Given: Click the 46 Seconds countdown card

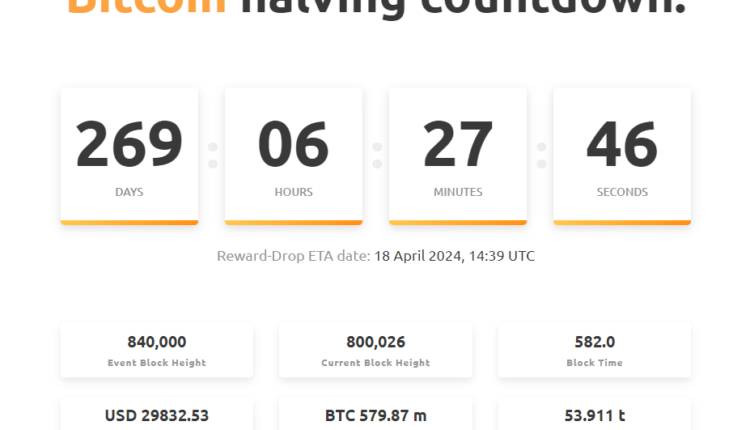Looking at the screenshot, I should [x=621, y=154].
